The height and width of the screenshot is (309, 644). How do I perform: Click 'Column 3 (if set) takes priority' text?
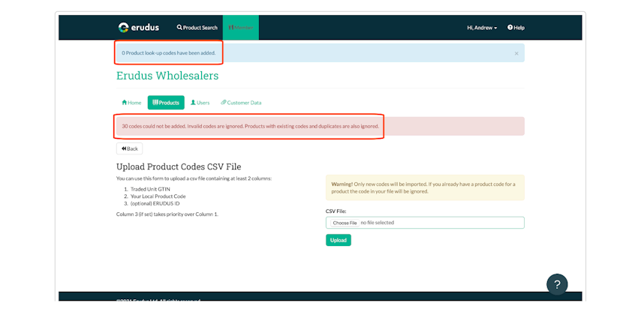[x=167, y=214]
